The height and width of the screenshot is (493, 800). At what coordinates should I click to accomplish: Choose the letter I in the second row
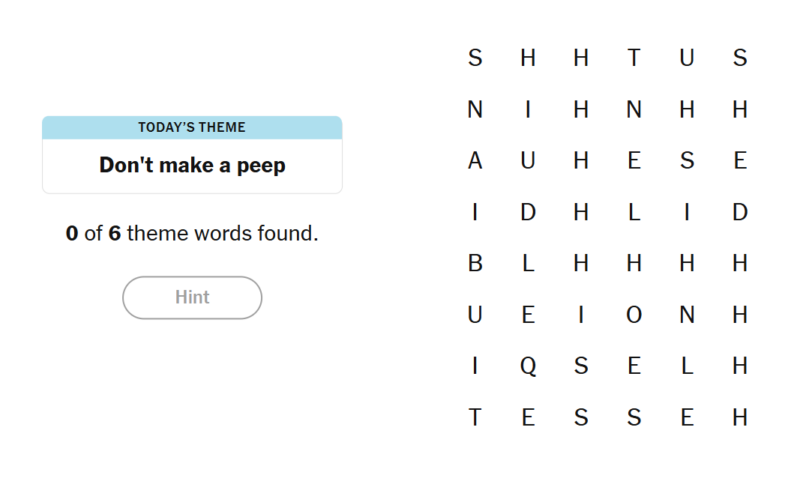(x=528, y=110)
